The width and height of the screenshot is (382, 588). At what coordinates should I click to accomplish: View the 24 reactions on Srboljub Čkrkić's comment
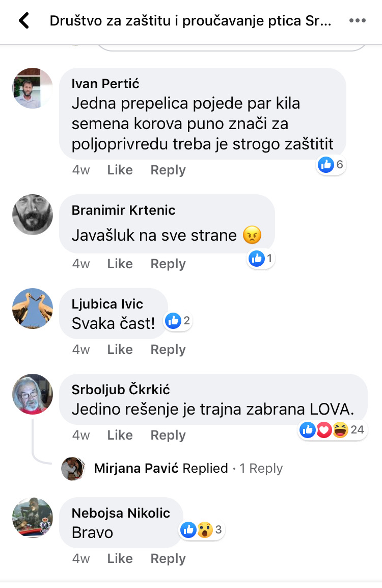point(333,430)
